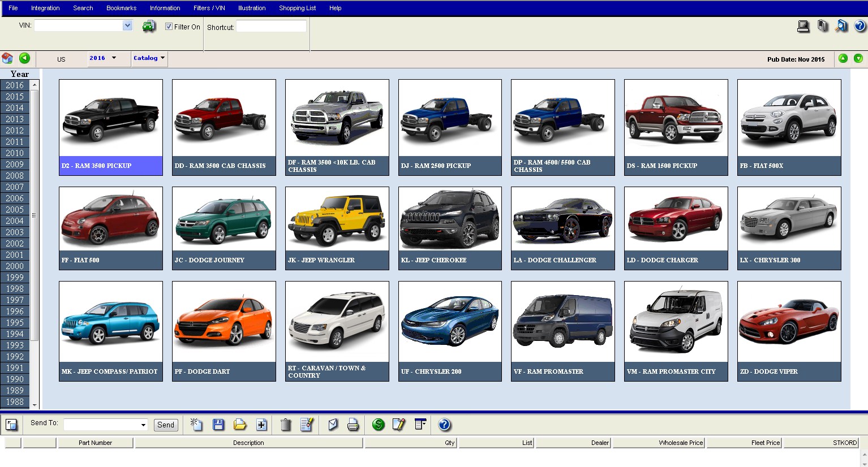Uncheck the Filter On checkbox
The width and height of the screenshot is (868, 467).
point(169,27)
